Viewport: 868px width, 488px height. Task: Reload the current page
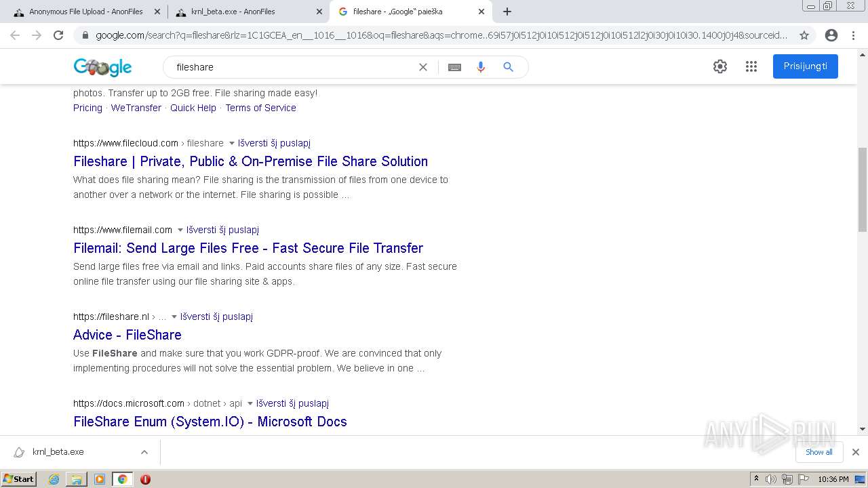pyautogui.click(x=58, y=35)
